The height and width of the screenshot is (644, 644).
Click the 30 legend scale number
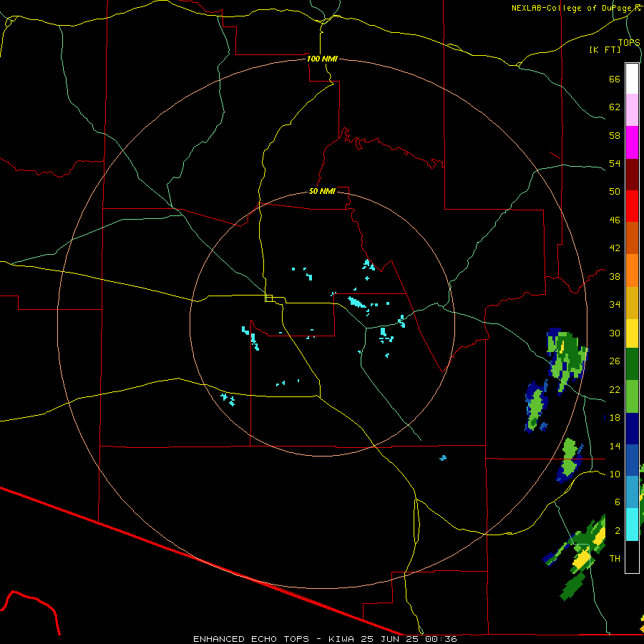[615, 333]
